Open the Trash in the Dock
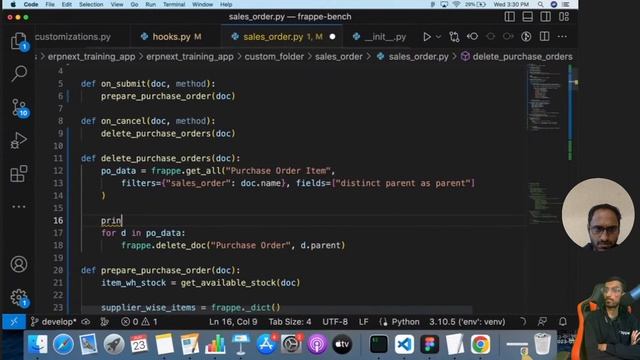The height and width of the screenshot is (360, 640). tap(542, 344)
